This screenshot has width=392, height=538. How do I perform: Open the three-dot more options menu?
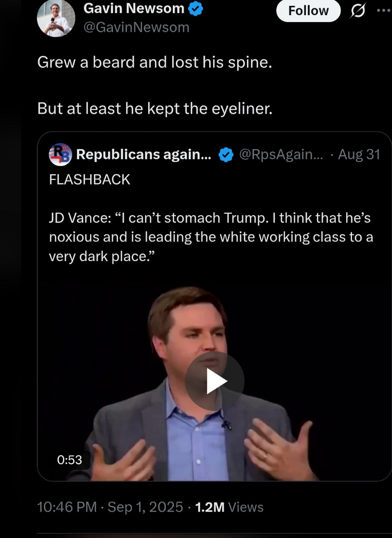pyautogui.click(x=385, y=11)
